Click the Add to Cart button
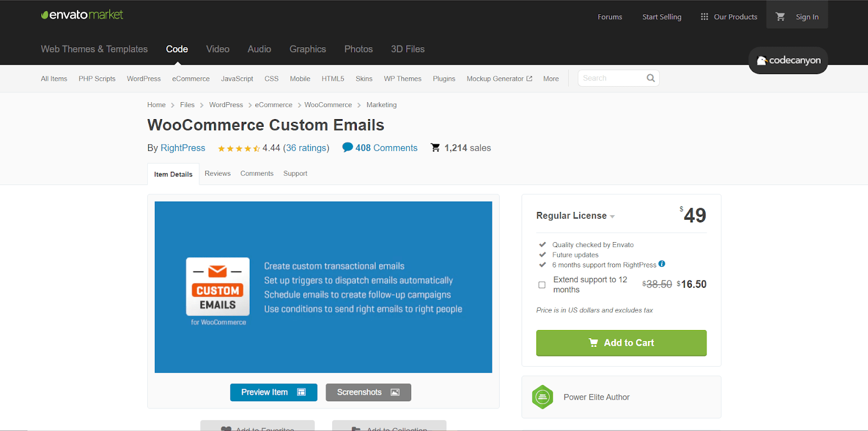Screen dimensions: 868x431 point(621,343)
